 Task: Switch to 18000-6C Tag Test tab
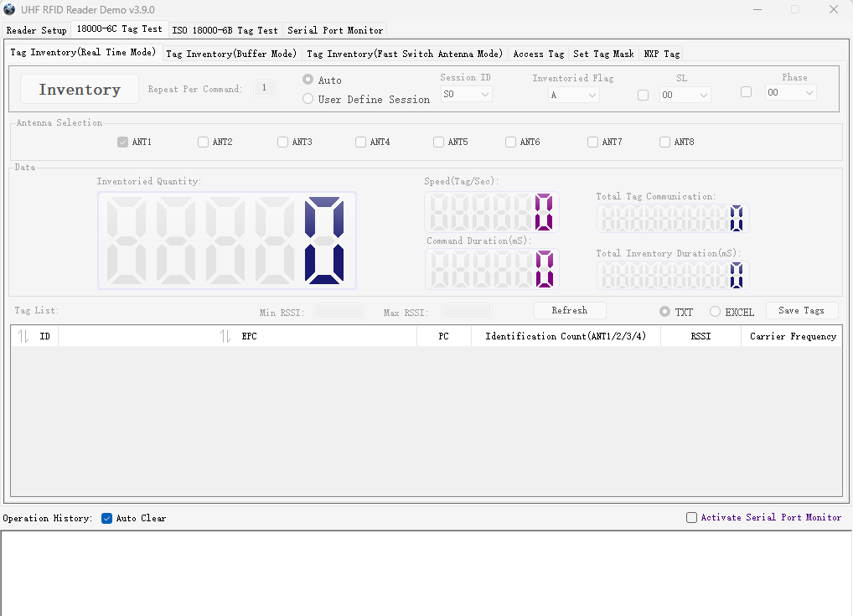119,29
